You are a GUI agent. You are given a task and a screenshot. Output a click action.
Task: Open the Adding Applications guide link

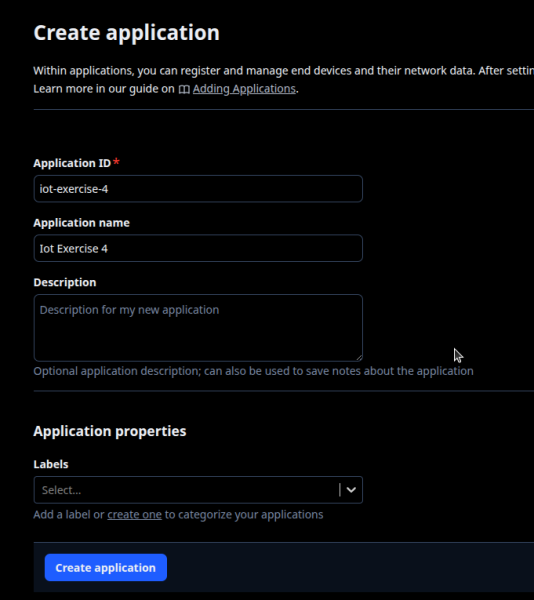click(244, 89)
